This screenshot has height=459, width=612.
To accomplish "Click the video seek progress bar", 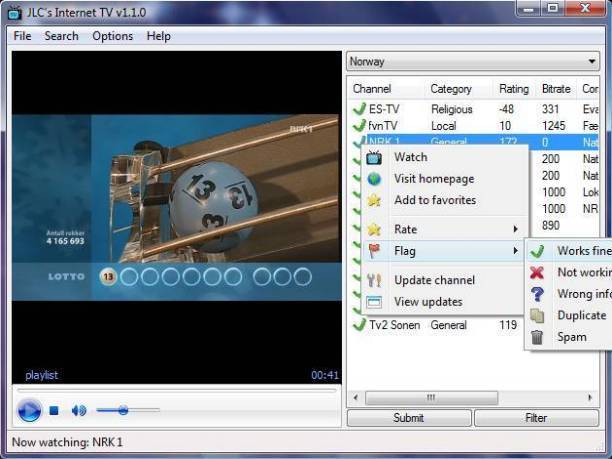I will (x=177, y=390).
